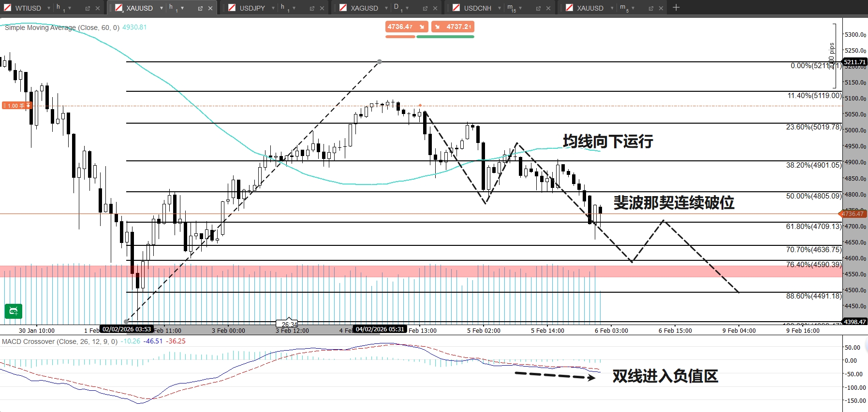Click the green buy sentiment bar
Screen dimensions: 868x412
445,37
